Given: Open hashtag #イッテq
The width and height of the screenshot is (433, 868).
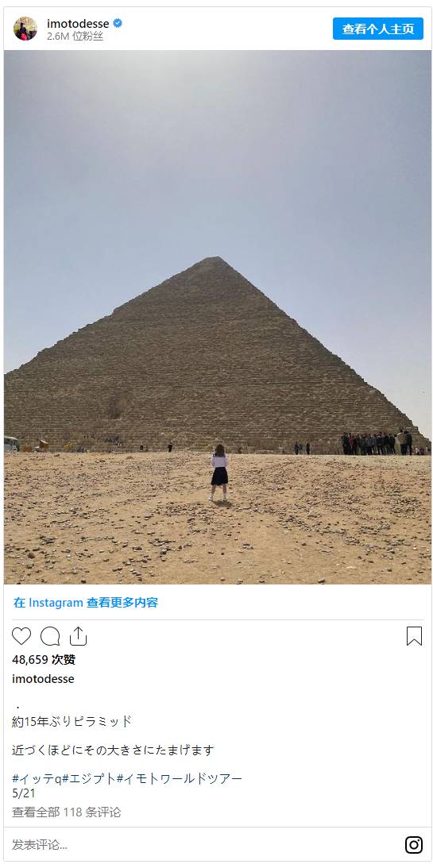Looking at the screenshot, I should click(x=37, y=778).
